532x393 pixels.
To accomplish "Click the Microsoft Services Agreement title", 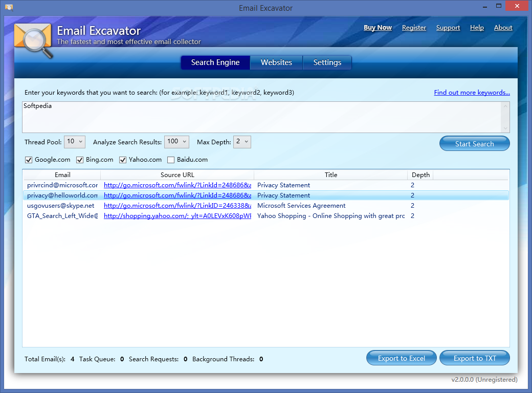I will (x=301, y=205).
